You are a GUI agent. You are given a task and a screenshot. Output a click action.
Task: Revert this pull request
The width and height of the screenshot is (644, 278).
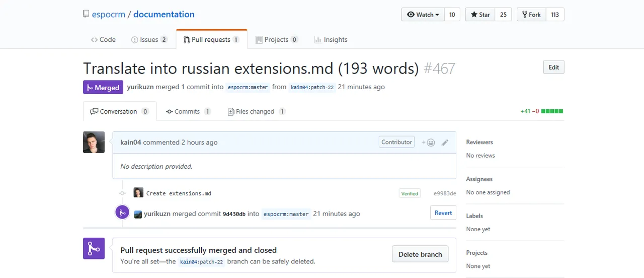443,213
